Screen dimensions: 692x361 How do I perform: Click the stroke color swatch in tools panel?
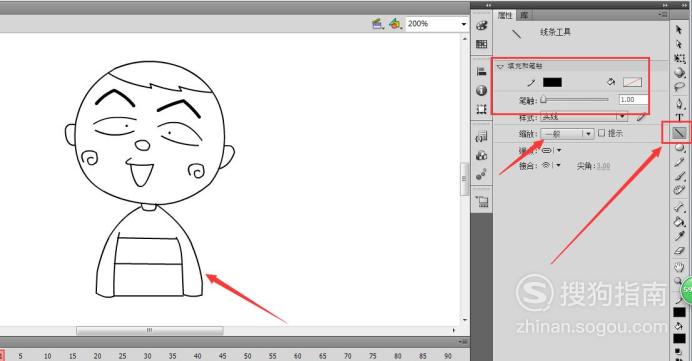point(679,312)
